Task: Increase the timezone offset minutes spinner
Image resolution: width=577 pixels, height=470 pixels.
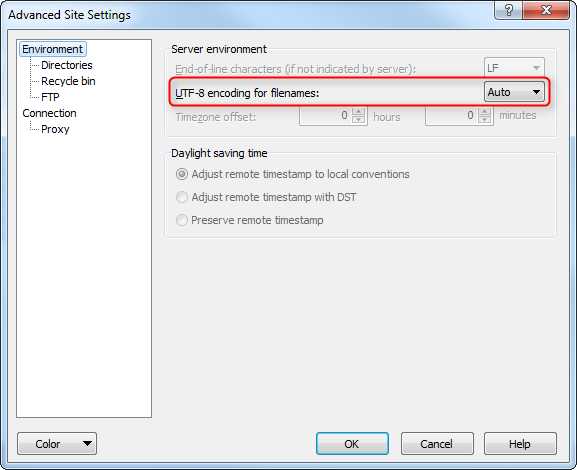Action: [x=484, y=112]
